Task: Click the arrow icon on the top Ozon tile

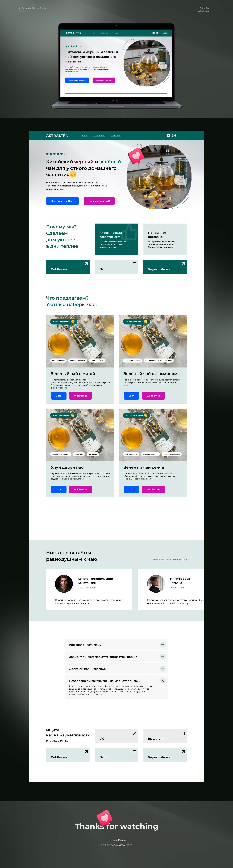Action: pos(135,264)
